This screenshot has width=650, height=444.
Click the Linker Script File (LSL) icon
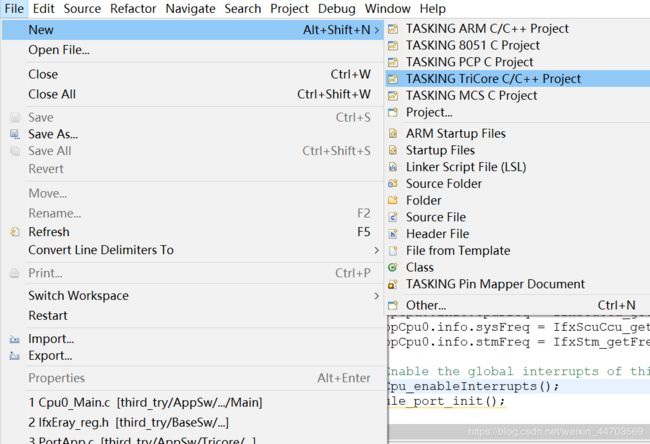pyautogui.click(x=393, y=167)
